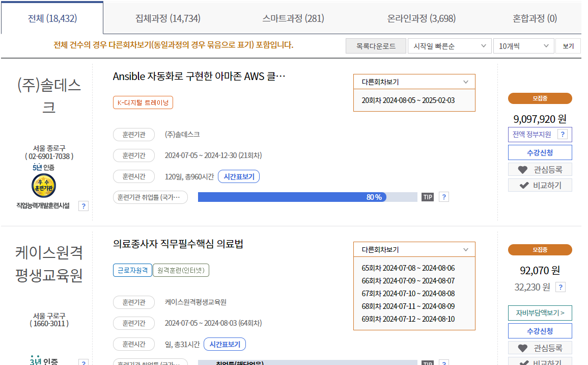Expand 다른회차보기 for the Ansible course
This screenshot has height=365, width=588.
413,81
